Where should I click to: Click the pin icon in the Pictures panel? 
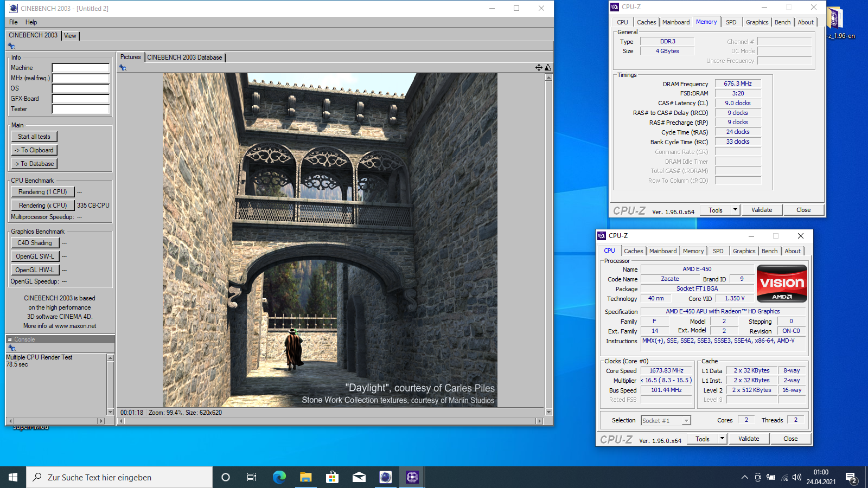pyautogui.click(x=123, y=68)
